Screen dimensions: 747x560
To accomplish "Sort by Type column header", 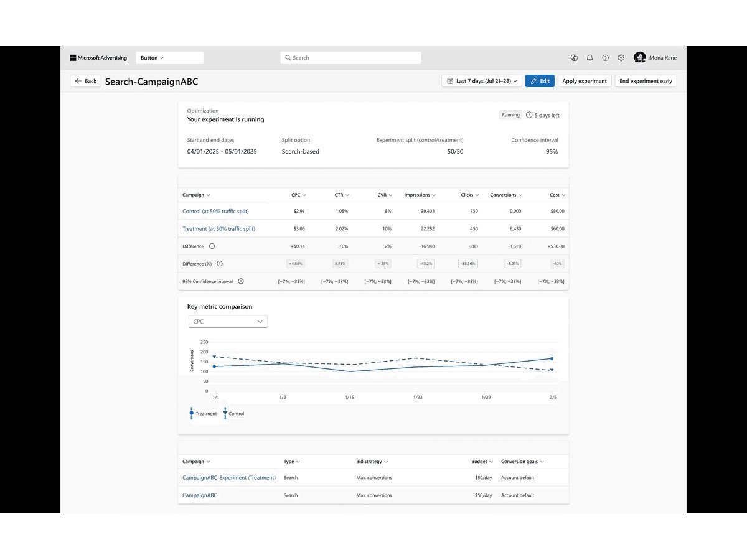I will (292, 462).
